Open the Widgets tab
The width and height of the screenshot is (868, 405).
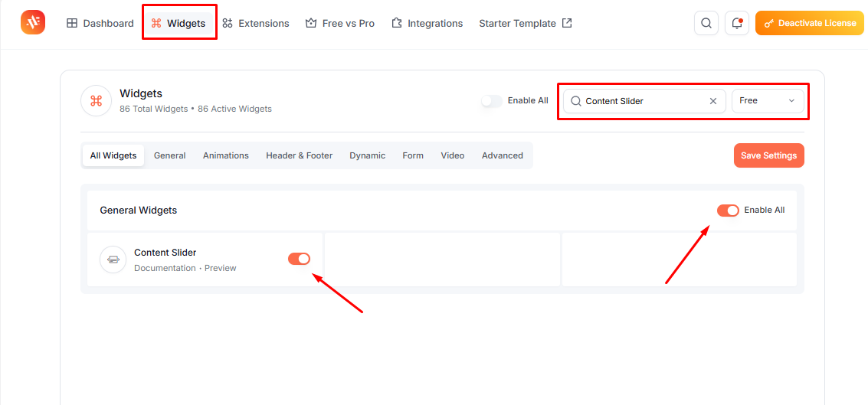coord(179,23)
